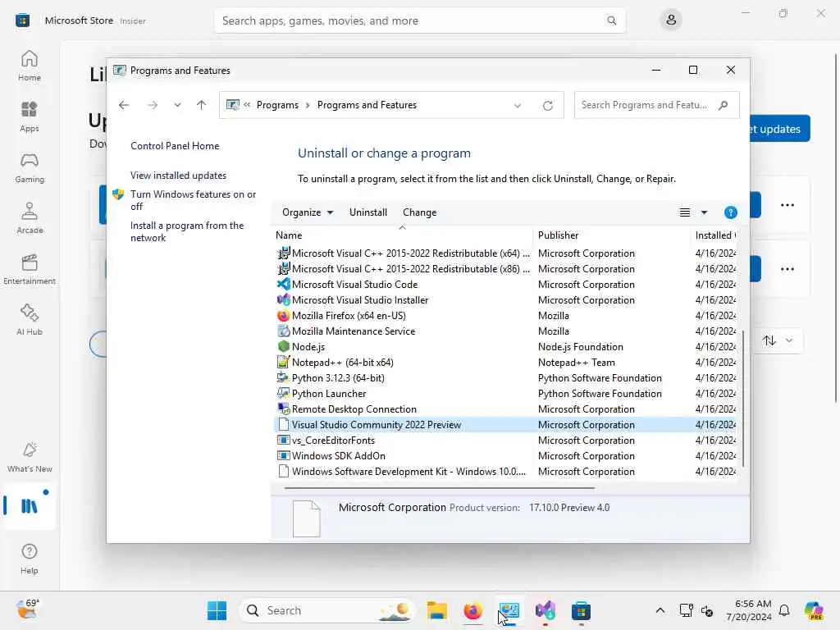This screenshot has height=630, width=840.
Task: Refresh the Programs and Features list
Action: pos(547,106)
